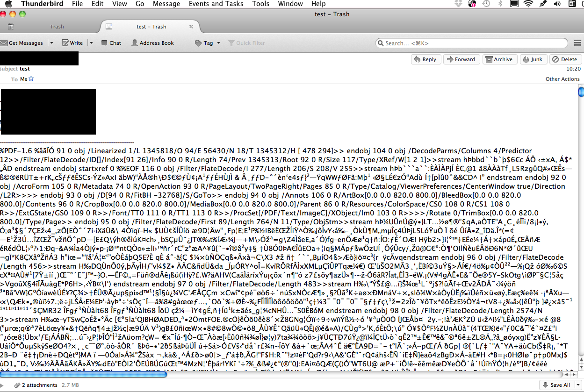Click the Bluetooth menu bar icon
Viewport: 584px width, 392px height.
tap(500, 4)
